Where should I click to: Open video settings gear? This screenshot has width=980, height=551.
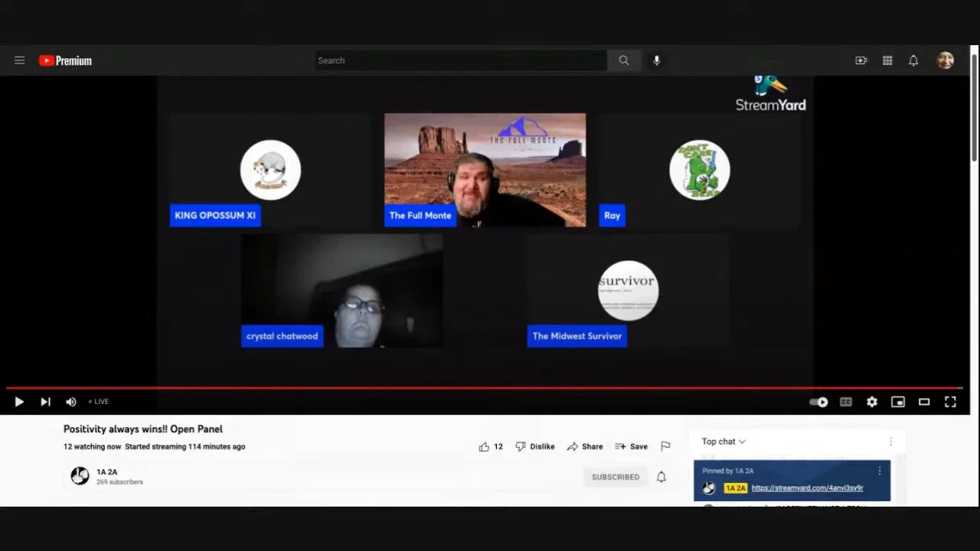click(872, 402)
